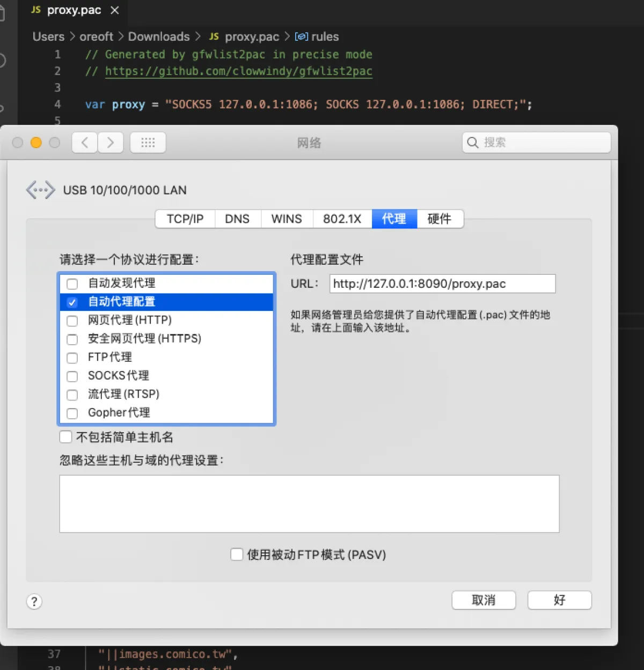Click the magnifier icon in the 搜索 field
This screenshot has width=644, height=670.
tap(472, 142)
